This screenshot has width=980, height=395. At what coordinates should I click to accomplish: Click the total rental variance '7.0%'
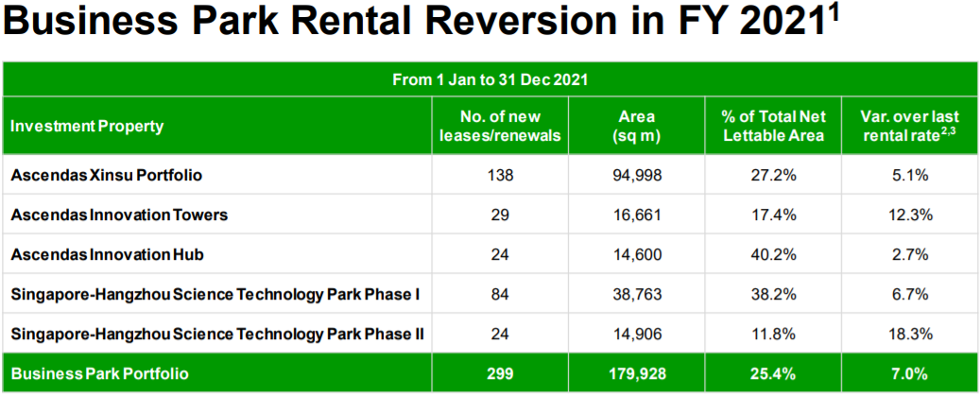pos(910,374)
